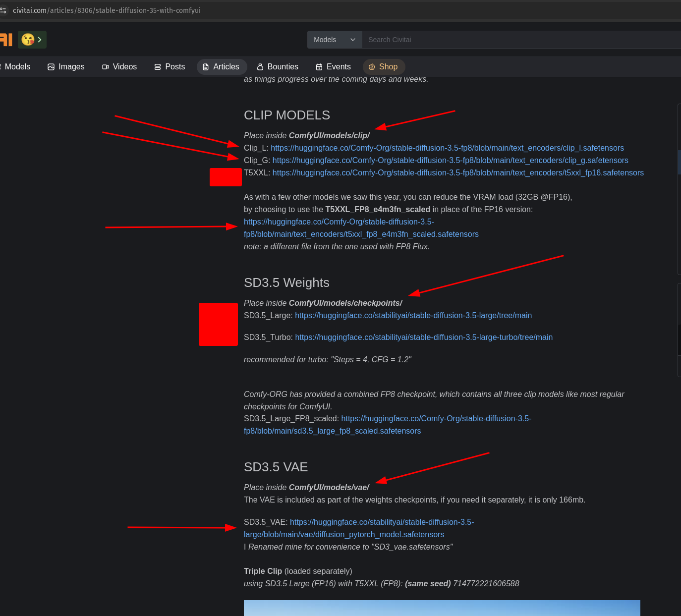681x616 pixels.
Task: Switch to the Articles tab
Action: (x=221, y=67)
